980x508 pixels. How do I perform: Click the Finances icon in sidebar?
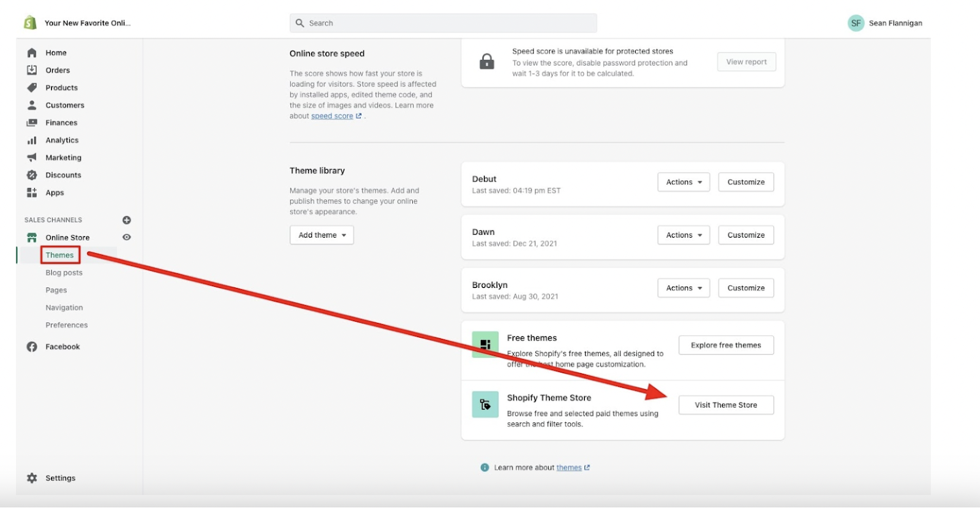[32, 123]
